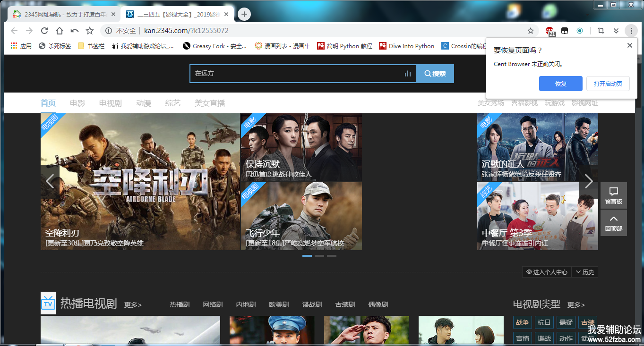Open the 应用 apps shortcut in the bookmarks bar
Screen dimensions: 644x346
pyautogui.click(x=21, y=46)
